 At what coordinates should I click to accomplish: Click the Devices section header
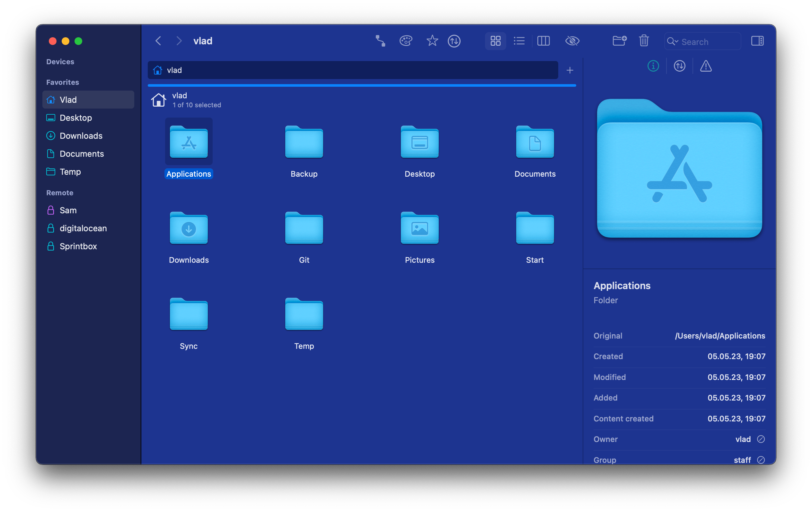(x=60, y=62)
